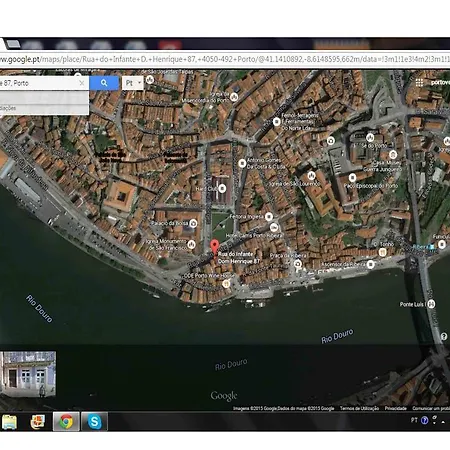Click the browser address bar URL
This screenshot has width=450, height=450.
(x=225, y=59)
